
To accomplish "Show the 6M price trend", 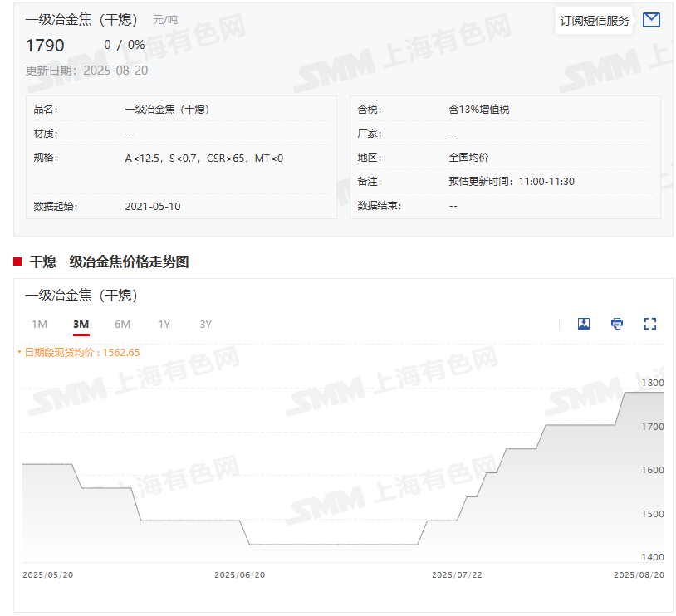I will tap(122, 325).
